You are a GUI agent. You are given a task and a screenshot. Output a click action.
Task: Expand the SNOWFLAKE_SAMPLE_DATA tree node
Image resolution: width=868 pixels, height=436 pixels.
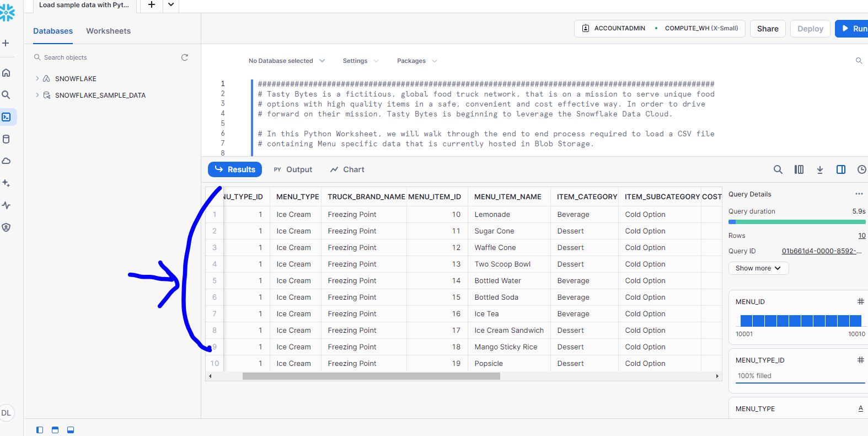pyautogui.click(x=37, y=95)
